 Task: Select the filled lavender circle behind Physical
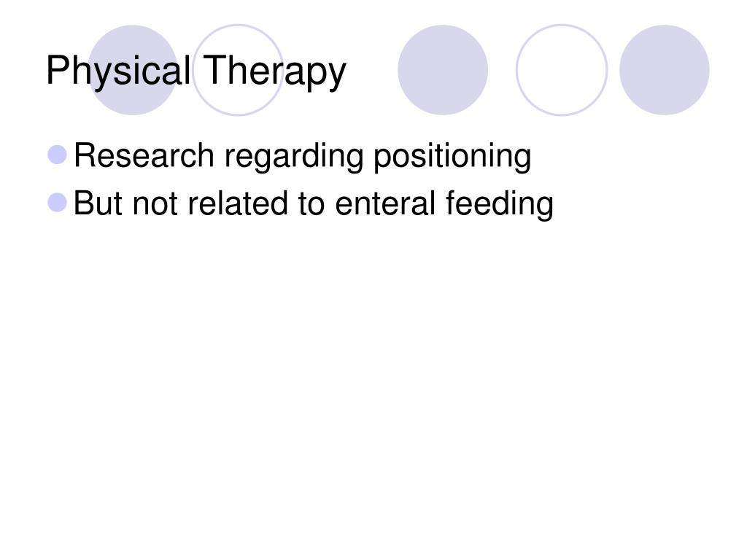[133, 70]
